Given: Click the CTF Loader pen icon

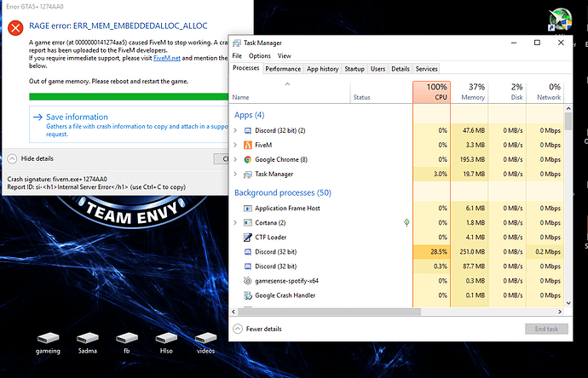Looking at the screenshot, I should pyautogui.click(x=247, y=238).
